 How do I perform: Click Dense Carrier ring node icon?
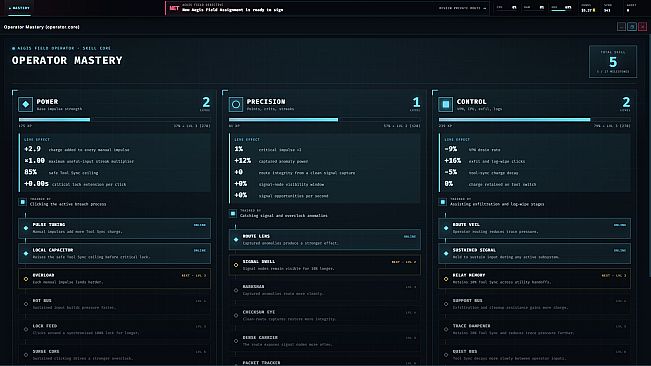pos(236,341)
